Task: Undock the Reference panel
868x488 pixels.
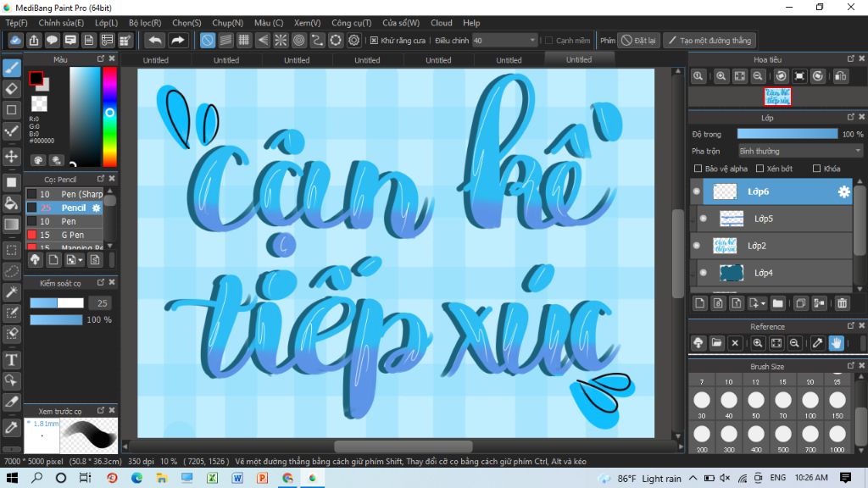Action: (x=851, y=326)
